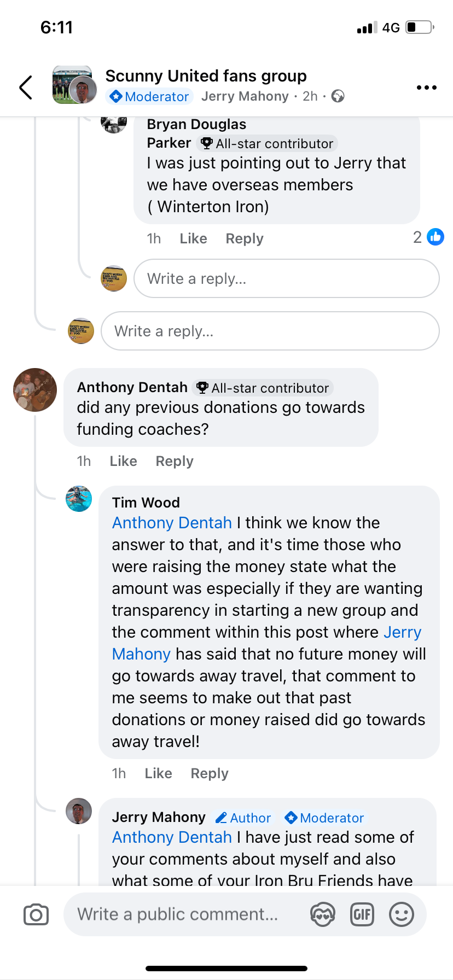The image size is (453, 980).
Task: Like Anthony Dentah's comment
Action: [x=123, y=461]
